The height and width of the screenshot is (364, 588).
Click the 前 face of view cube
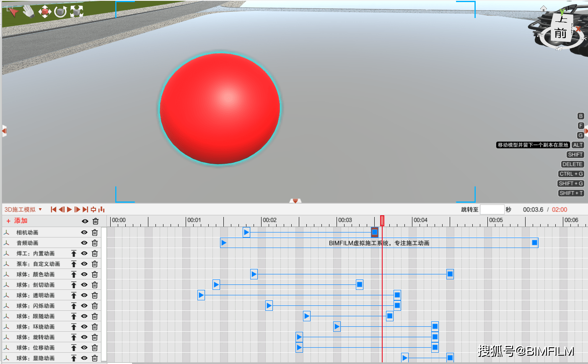[560, 34]
